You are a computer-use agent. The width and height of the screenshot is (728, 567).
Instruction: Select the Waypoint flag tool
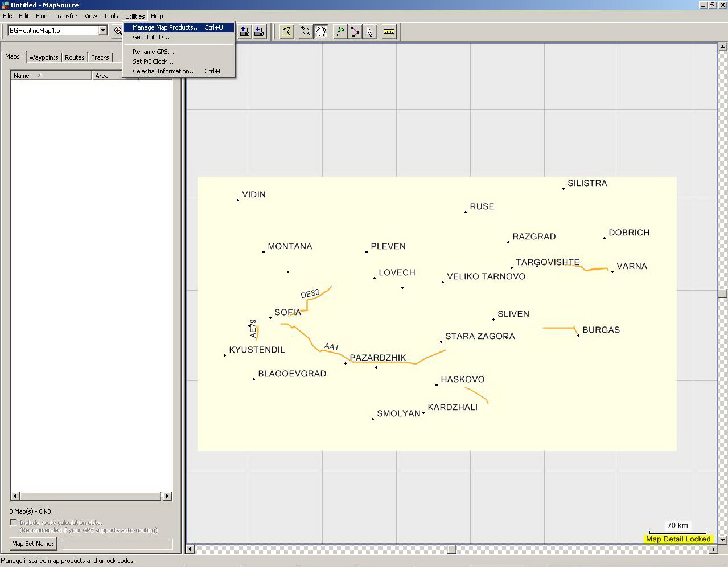(340, 32)
